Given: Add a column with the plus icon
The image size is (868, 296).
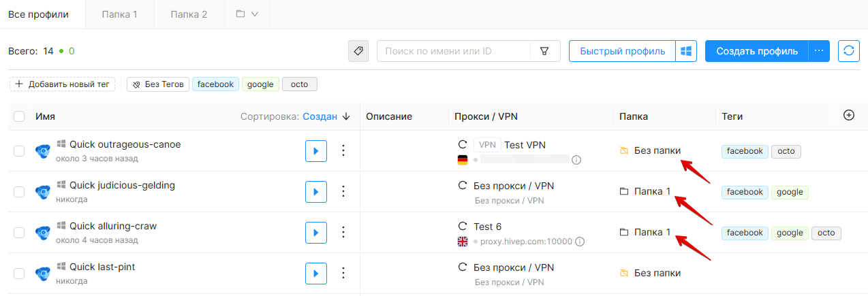Looking at the screenshot, I should (x=849, y=116).
